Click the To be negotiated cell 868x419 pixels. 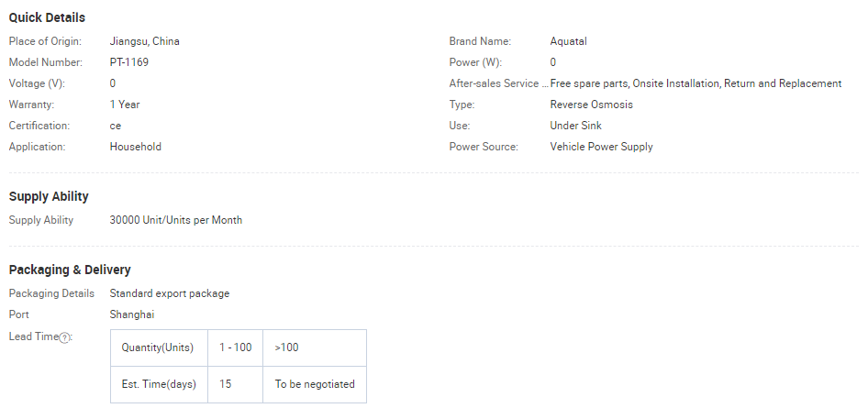click(x=314, y=384)
